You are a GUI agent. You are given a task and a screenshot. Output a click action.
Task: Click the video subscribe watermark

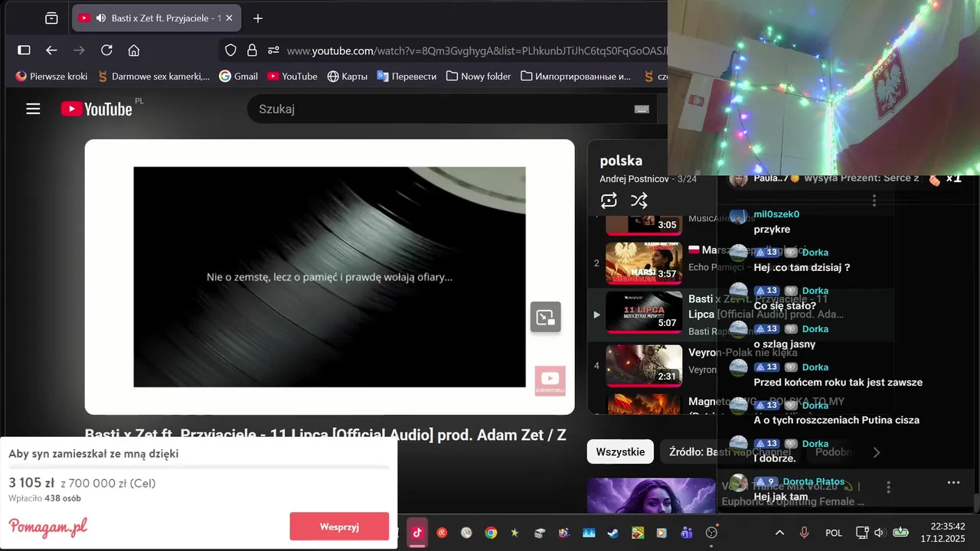(x=550, y=380)
